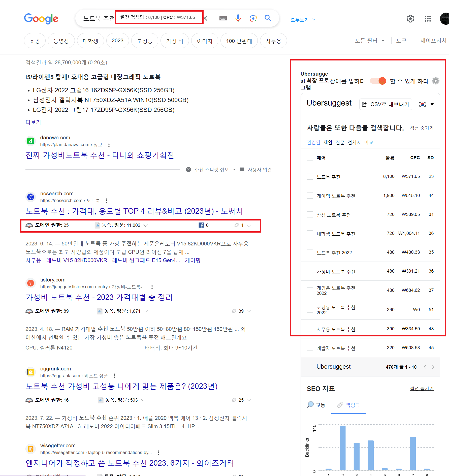The width and height of the screenshot is (449, 476).
Task: Click the blue magnifier search icon
Action: 268,18
